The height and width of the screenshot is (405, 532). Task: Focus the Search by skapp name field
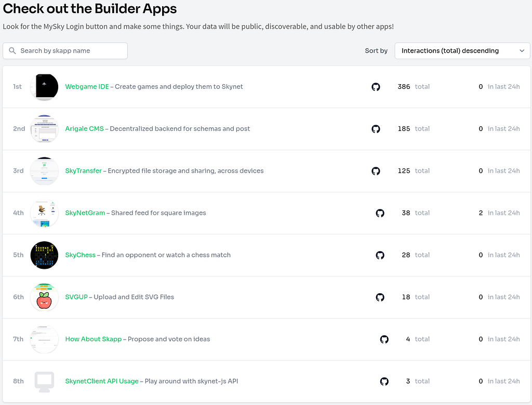coord(71,51)
